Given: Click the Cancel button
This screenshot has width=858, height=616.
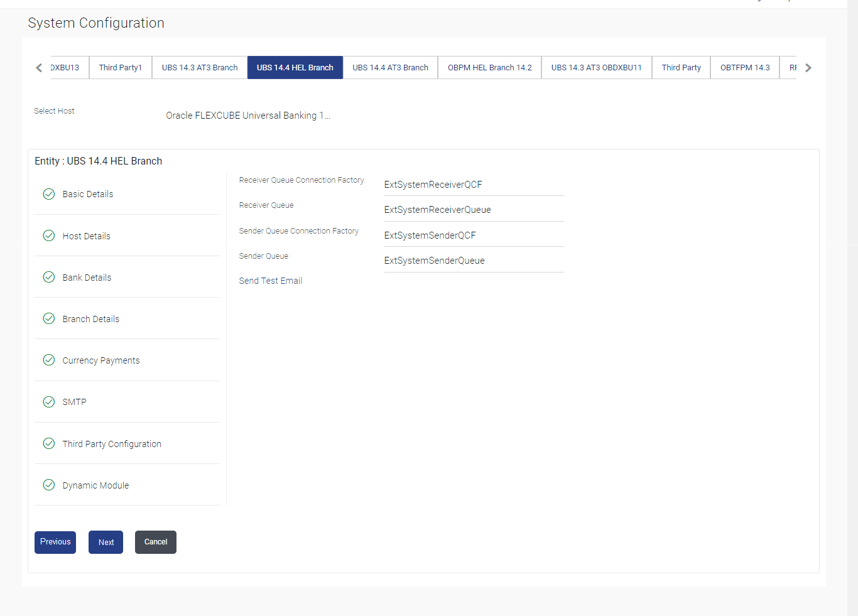Looking at the screenshot, I should [x=156, y=542].
